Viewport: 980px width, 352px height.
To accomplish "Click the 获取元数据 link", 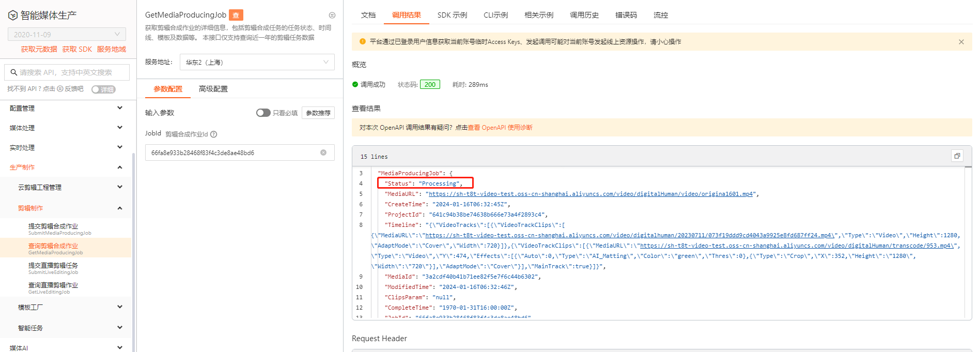I will click(x=39, y=49).
